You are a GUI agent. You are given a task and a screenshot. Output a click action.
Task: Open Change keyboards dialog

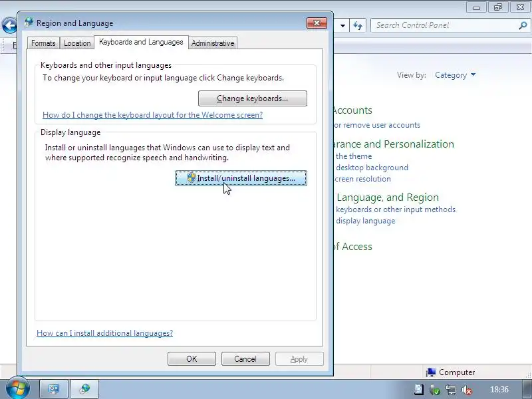(253, 98)
